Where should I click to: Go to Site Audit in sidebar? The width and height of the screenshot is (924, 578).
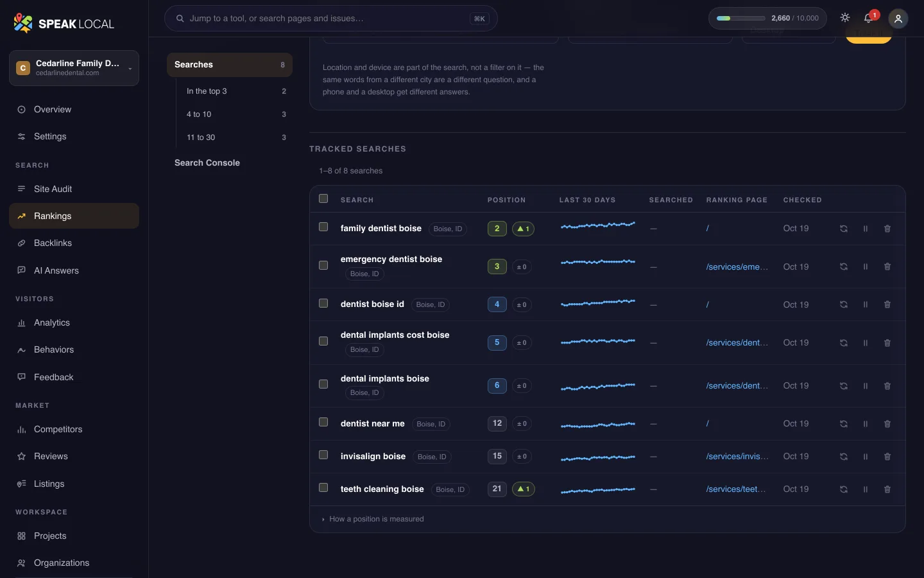point(74,189)
